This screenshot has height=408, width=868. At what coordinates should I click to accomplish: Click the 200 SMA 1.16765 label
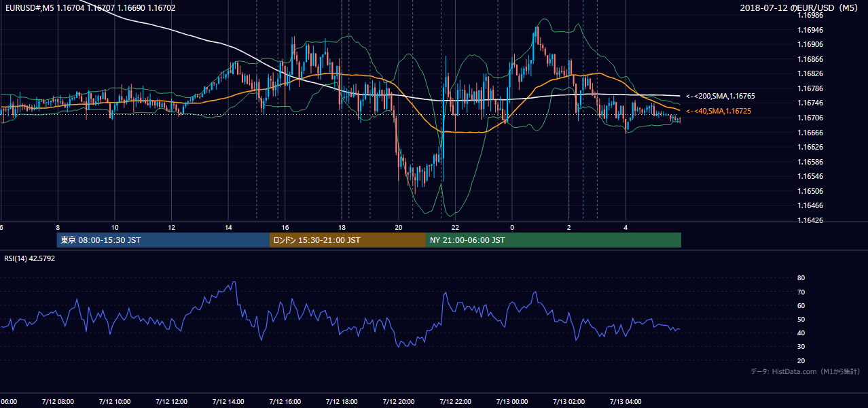coord(720,97)
